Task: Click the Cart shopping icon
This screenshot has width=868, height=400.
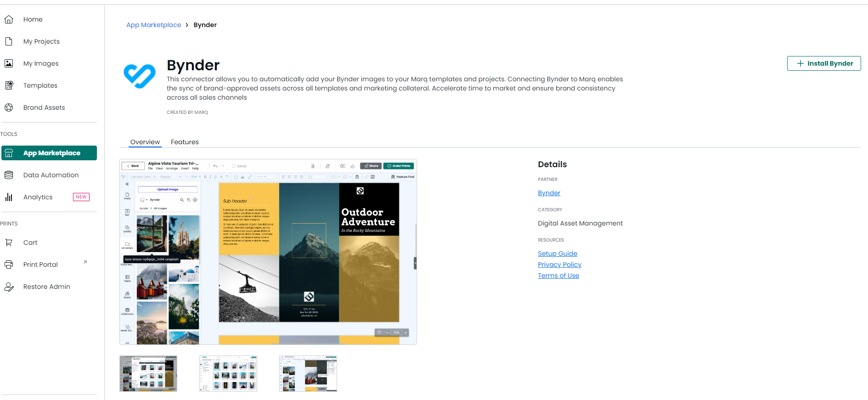Action: pos(9,242)
